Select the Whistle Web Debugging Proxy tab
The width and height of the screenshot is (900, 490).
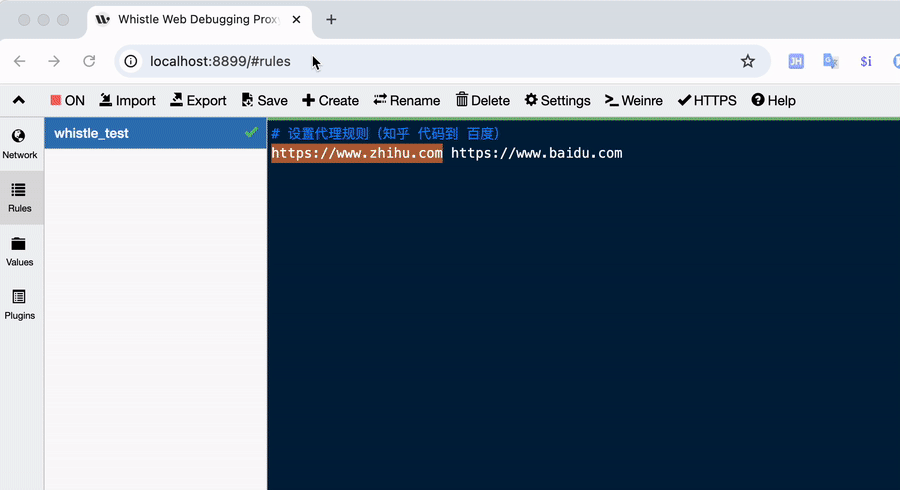pos(199,21)
